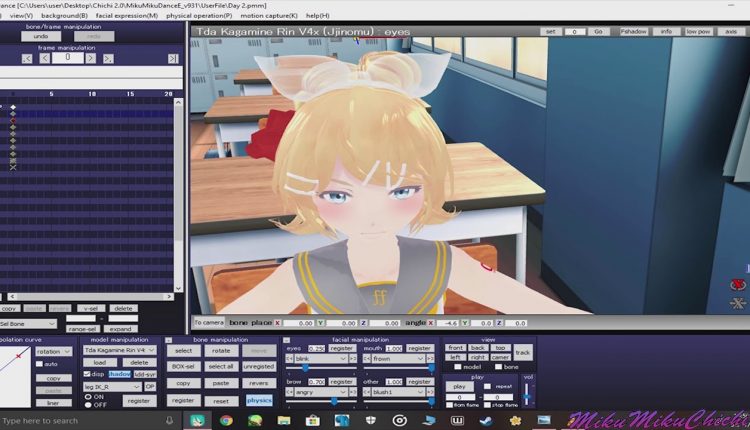750x430 pixels.
Task: Collapse the facial manipulation panel with its minus box
Action: (x=287, y=341)
